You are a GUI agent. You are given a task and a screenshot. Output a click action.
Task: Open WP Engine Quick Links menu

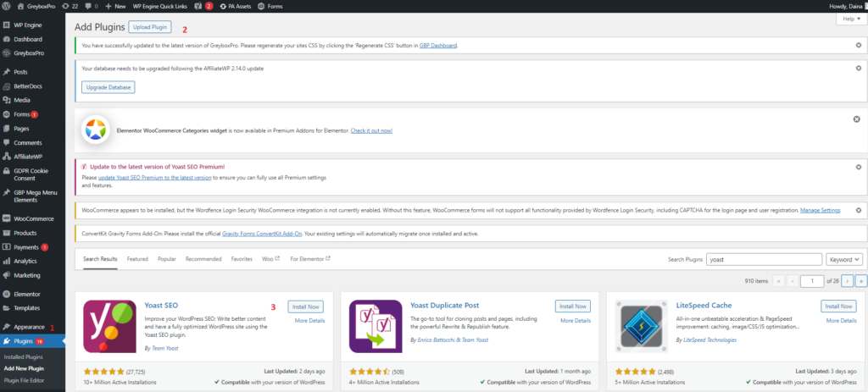160,6
